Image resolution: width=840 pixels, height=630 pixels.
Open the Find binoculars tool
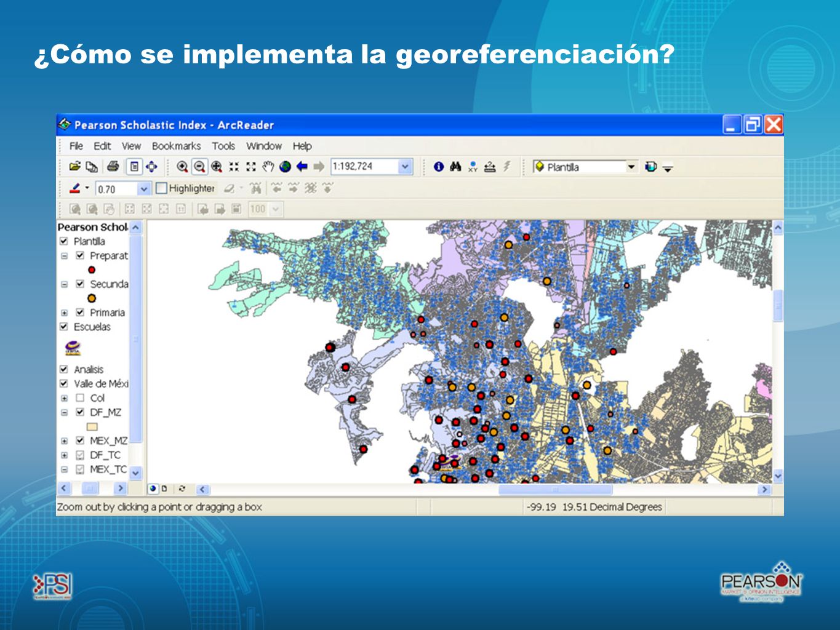point(455,166)
